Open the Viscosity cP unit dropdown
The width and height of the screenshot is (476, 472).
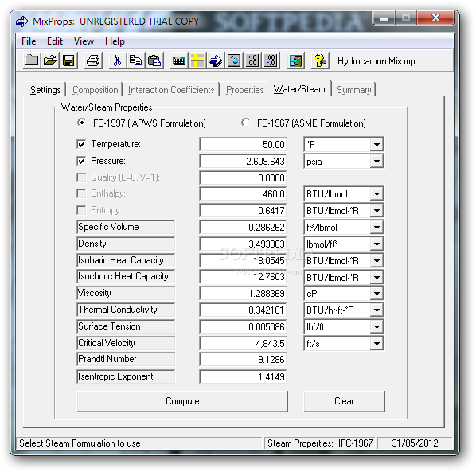[377, 294]
